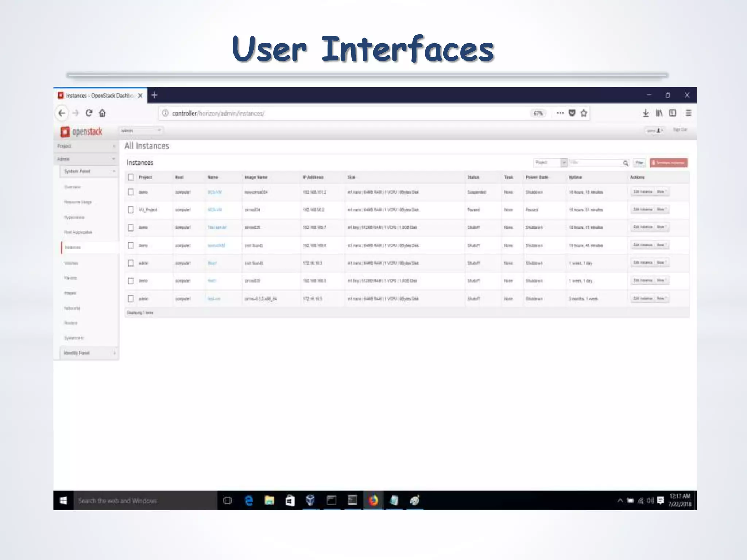
Task: Open File Explorer from the taskbar
Action: point(269,501)
